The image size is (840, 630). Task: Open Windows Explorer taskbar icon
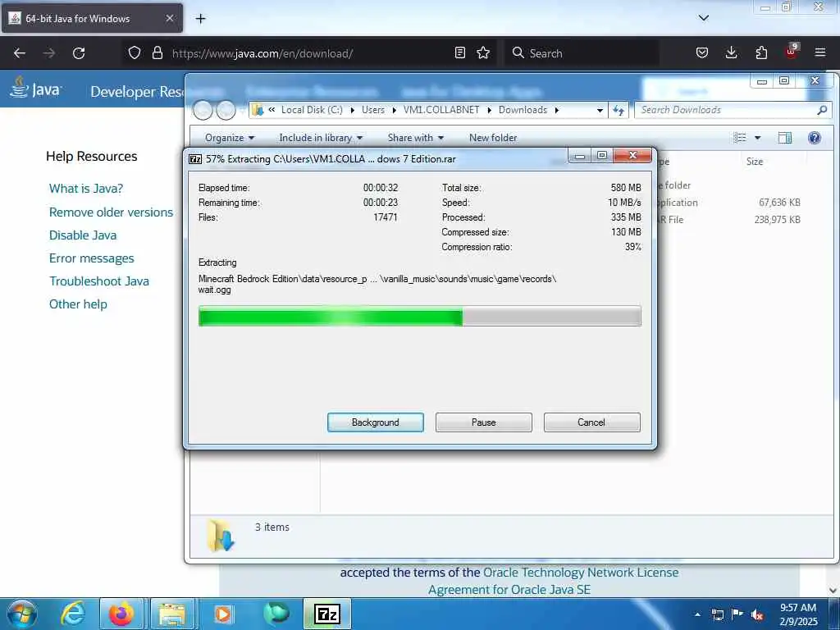click(x=171, y=614)
